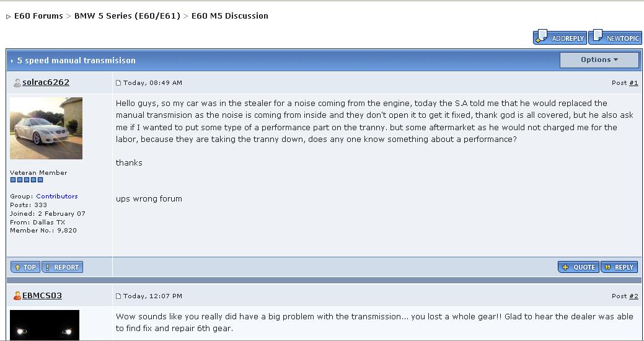Click the ADDREPLY button
The height and width of the screenshot is (341, 644).
[560, 37]
